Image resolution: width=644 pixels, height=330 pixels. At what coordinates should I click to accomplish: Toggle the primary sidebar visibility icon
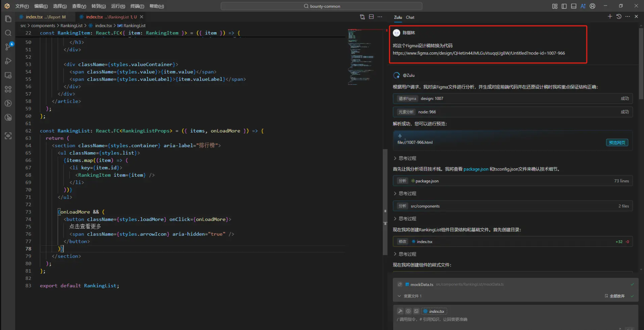[x=564, y=6]
